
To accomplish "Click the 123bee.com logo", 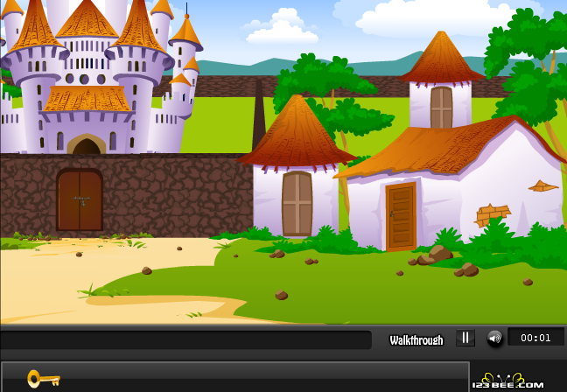I will pos(507,381).
